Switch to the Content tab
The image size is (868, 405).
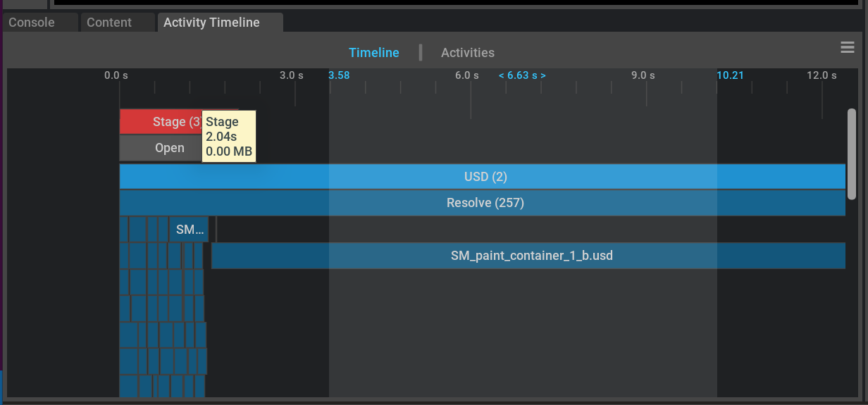pos(109,23)
